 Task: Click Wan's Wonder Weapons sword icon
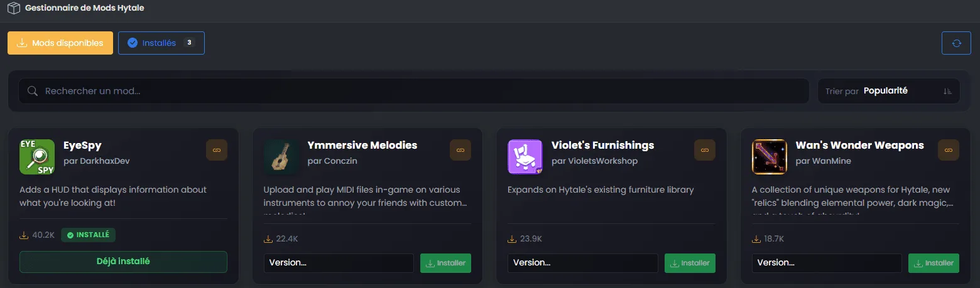[x=769, y=157]
